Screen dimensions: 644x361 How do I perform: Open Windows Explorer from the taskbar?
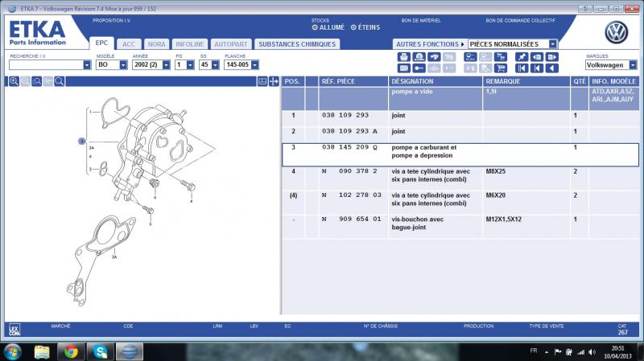pyautogui.click(x=42, y=352)
